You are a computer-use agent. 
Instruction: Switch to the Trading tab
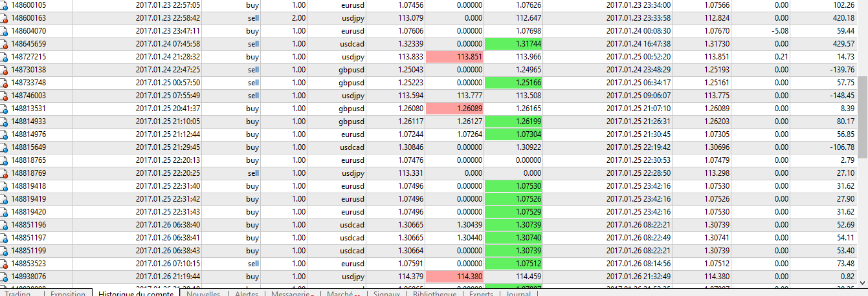[21, 293]
